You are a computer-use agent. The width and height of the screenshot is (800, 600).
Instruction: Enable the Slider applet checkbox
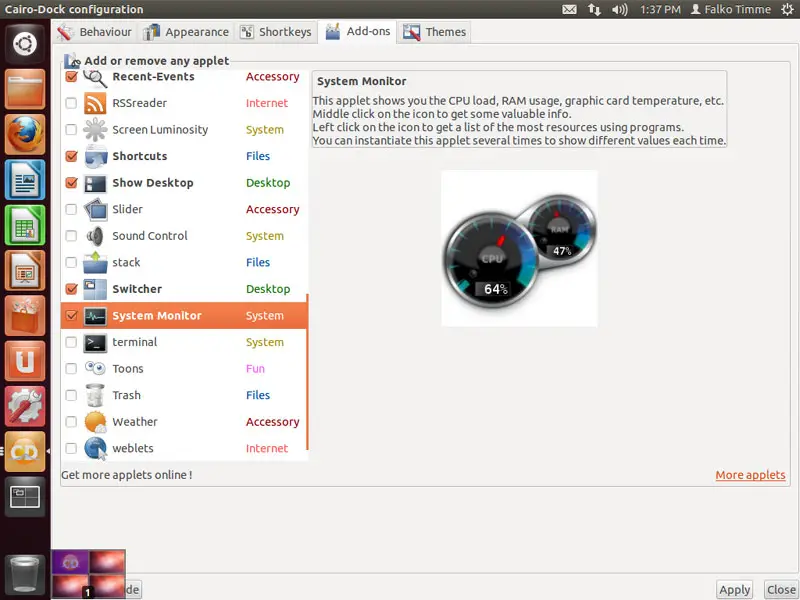coord(71,209)
